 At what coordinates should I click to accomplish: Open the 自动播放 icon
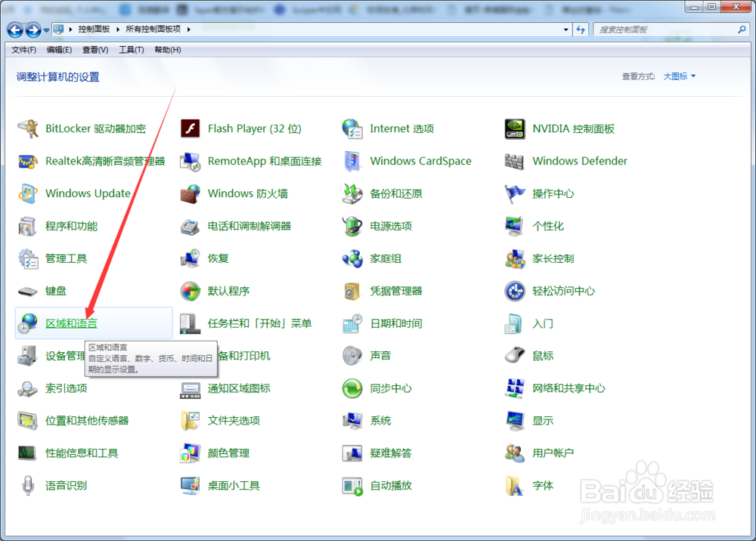(352, 486)
